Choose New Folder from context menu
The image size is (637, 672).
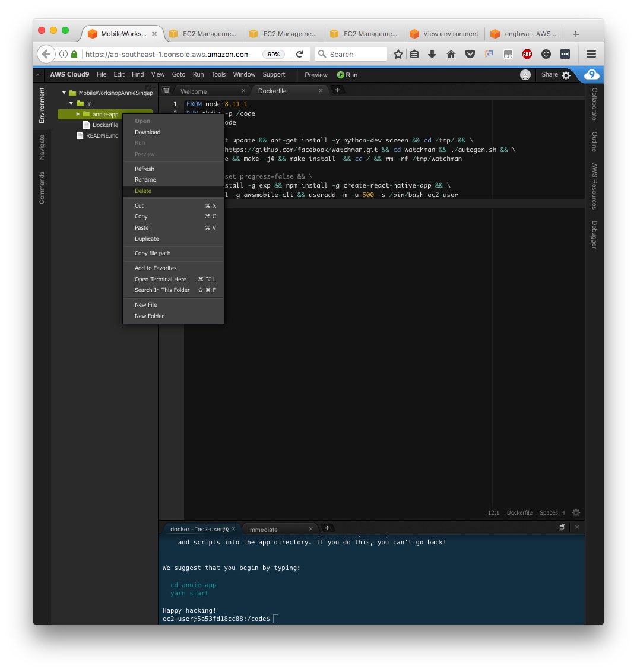tap(173, 316)
